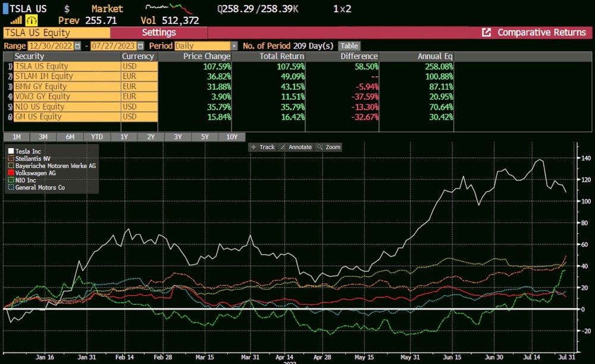This screenshot has height=364, width=595.
Task: Click the yellow clock gauge icon
Action: [31, 20]
